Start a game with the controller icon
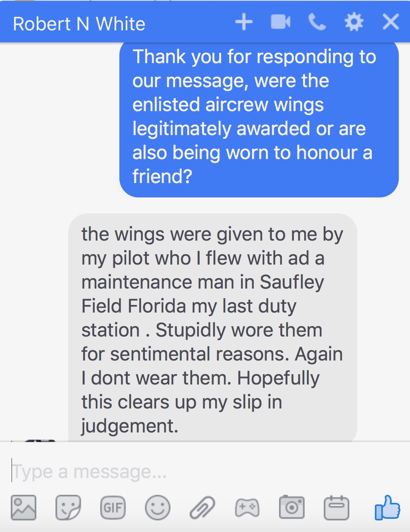The height and width of the screenshot is (532, 410). pos(247,508)
